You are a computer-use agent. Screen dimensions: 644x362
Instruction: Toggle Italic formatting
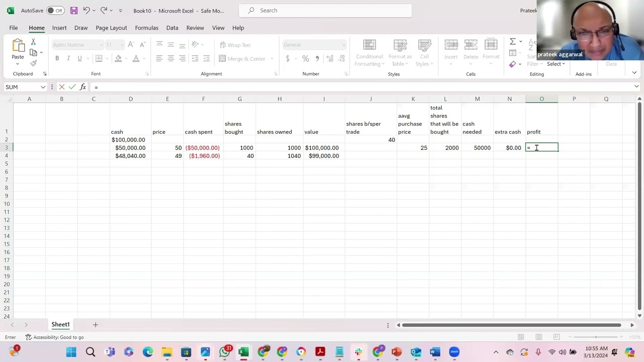68,59
